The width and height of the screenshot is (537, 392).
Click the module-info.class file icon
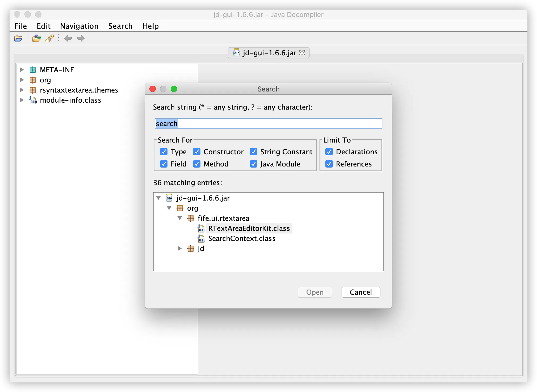point(33,100)
